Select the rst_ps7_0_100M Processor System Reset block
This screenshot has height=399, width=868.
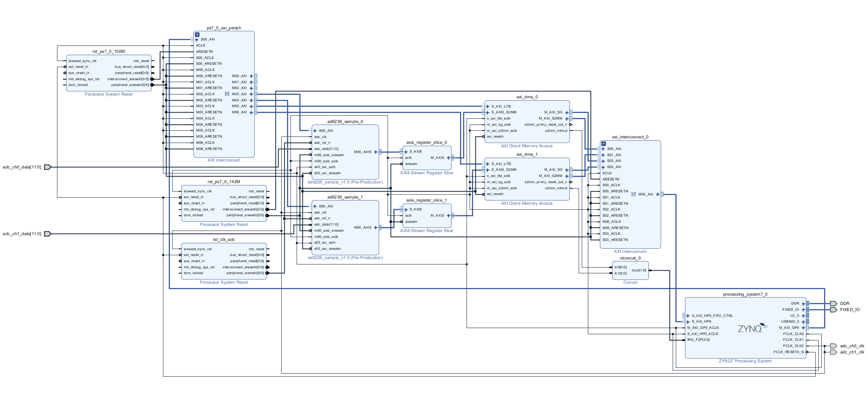[109, 73]
